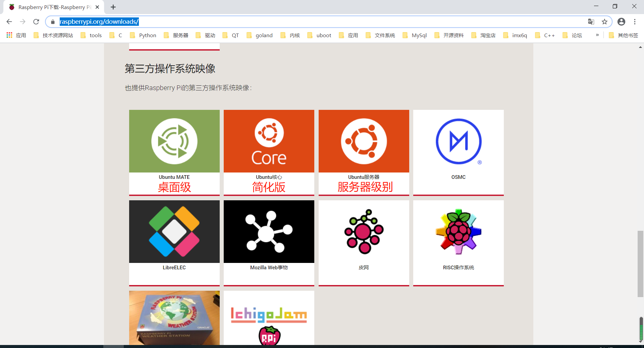Viewport: 644px width, 348px height.
Task: Click the 第三方操作系统映像 heading text
Action: [170, 69]
